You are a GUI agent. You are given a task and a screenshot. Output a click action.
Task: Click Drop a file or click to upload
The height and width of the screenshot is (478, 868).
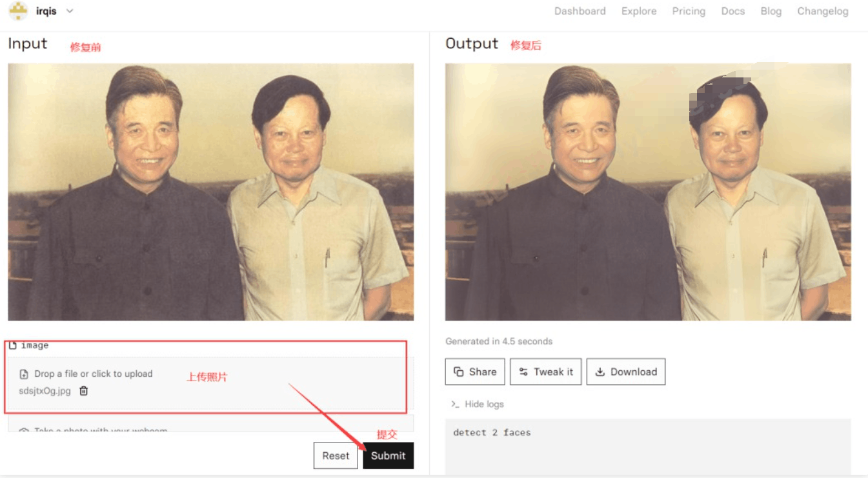94,373
